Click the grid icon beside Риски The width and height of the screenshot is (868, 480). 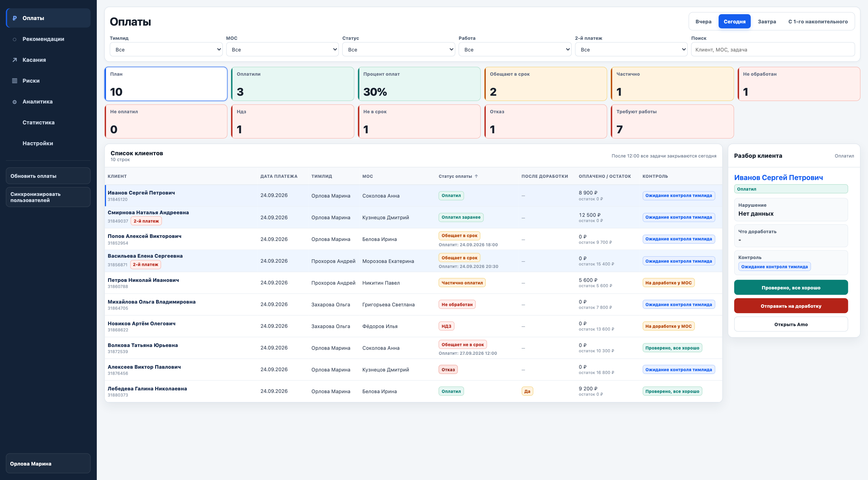tap(14, 81)
